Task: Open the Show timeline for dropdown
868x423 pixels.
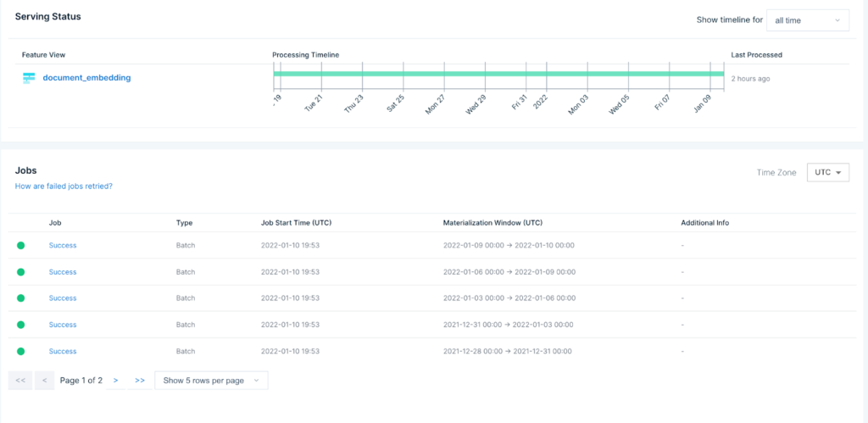Action: [808, 20]
